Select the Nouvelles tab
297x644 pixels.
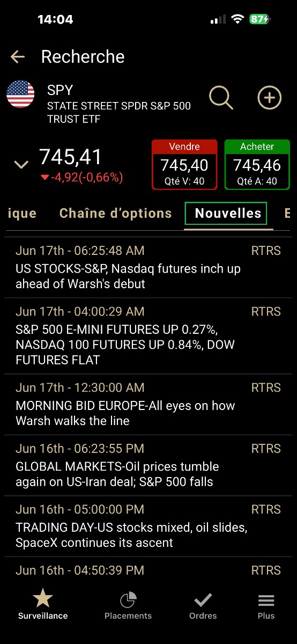[228, 214]
